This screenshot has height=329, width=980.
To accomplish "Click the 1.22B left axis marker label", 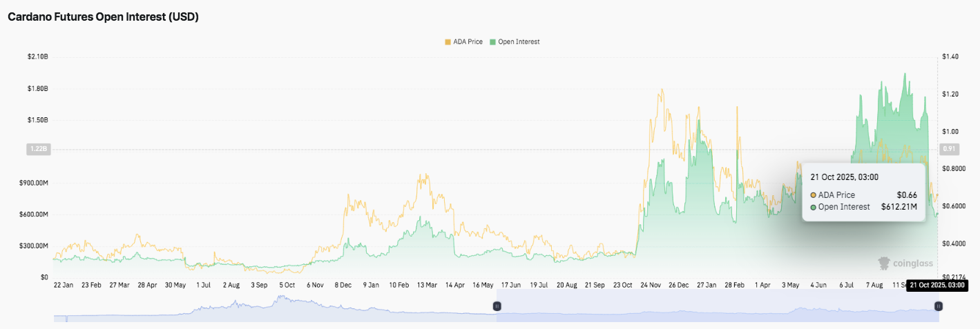I will [x=36, y=149].
